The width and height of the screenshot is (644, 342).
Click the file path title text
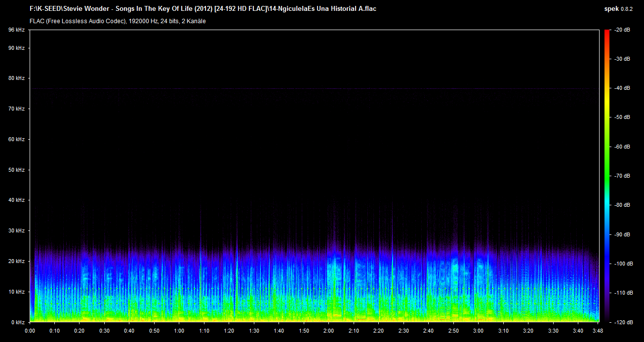(203, 9)
